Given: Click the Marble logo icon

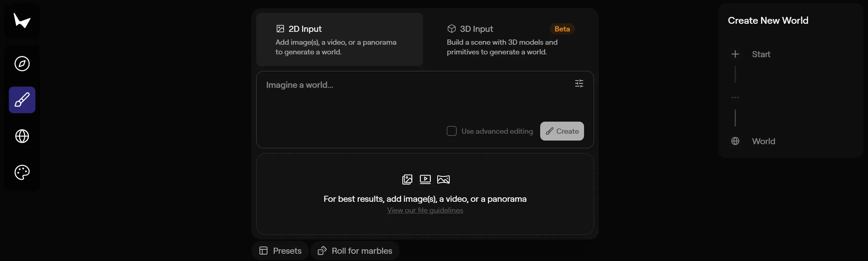Looking at the screenshot, I should [22, 21].
